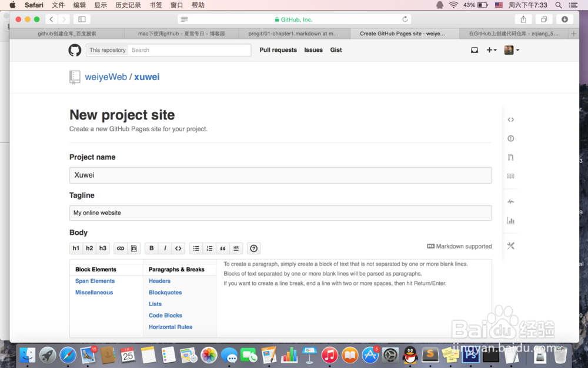Open the Pulse icon in sidebar
This screenshot has height=368, width=588.
[x=511, y=201]
